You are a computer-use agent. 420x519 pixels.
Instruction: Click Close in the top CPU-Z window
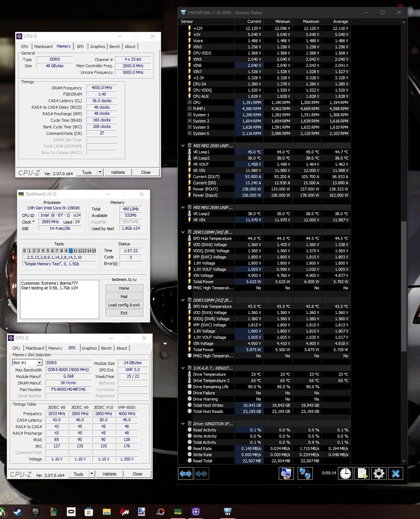[146, 172]
